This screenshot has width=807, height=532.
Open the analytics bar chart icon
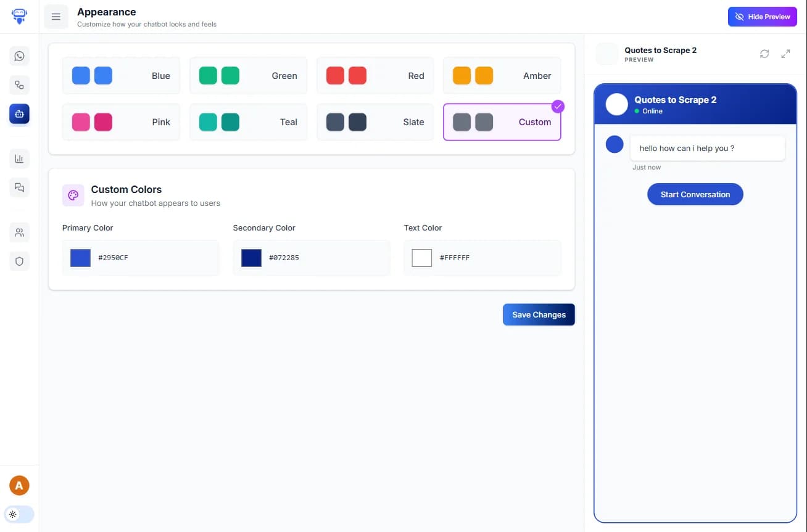pos(19,158)
